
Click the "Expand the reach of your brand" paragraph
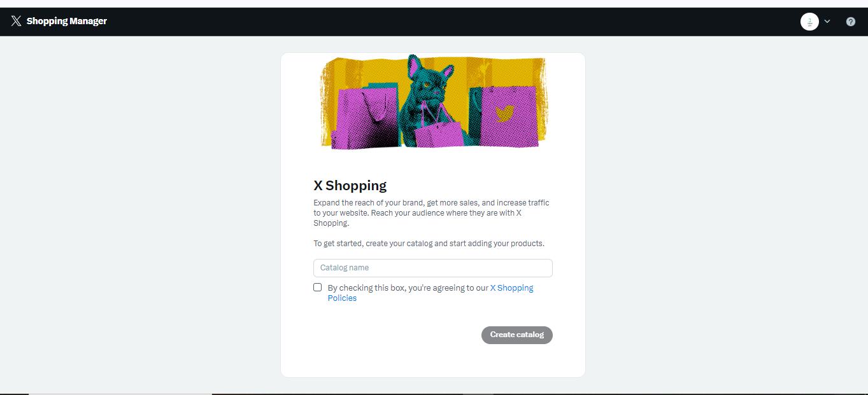coord(431,213)
